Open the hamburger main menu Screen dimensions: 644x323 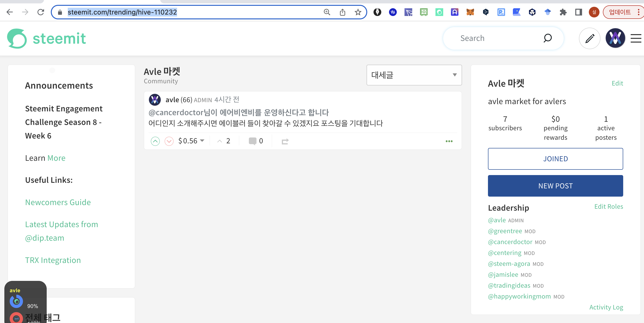pos(635,38)
